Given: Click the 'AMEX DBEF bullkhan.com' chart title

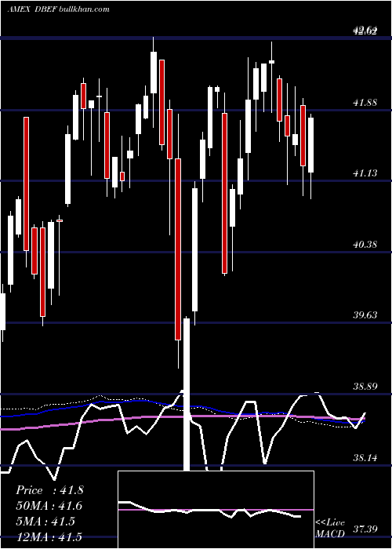Looking at the screenshot, I should 59,9.
